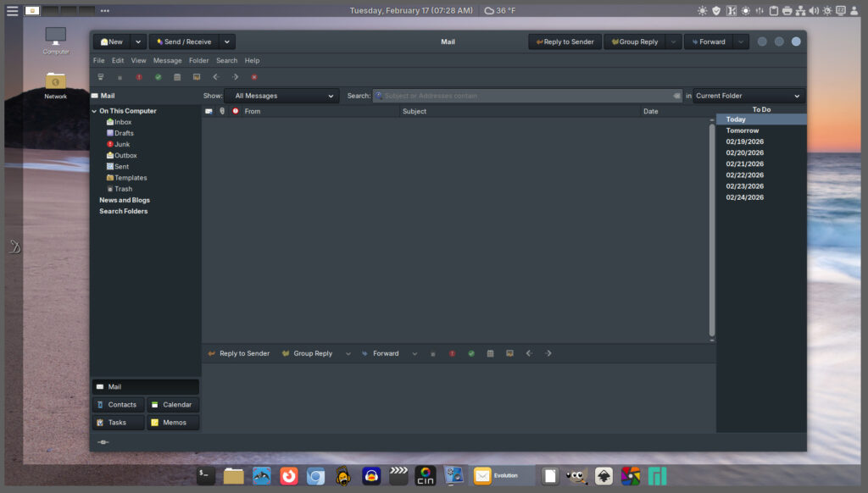Open Cinelerra (cin) from the dock

426,476
